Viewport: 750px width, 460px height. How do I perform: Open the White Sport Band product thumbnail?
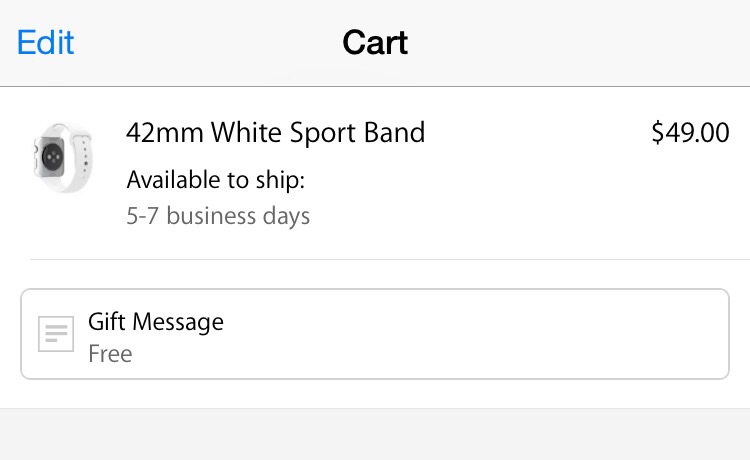(63, 158)
